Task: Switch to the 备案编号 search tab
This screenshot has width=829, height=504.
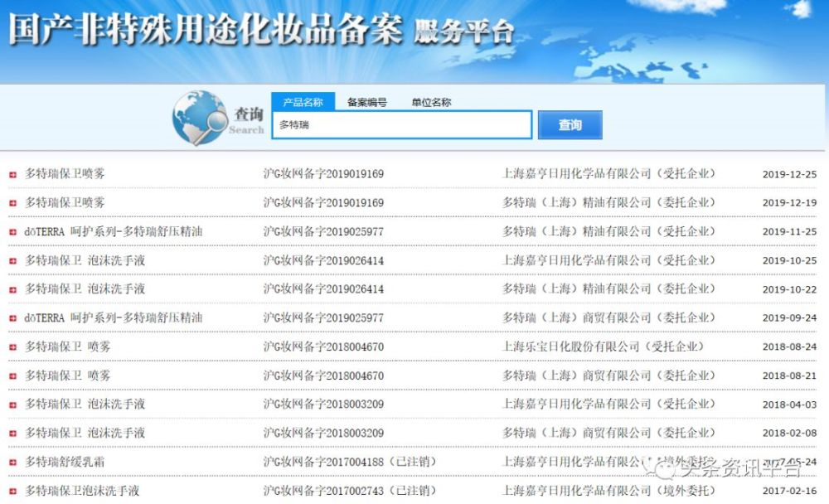Action: [368, 102]
